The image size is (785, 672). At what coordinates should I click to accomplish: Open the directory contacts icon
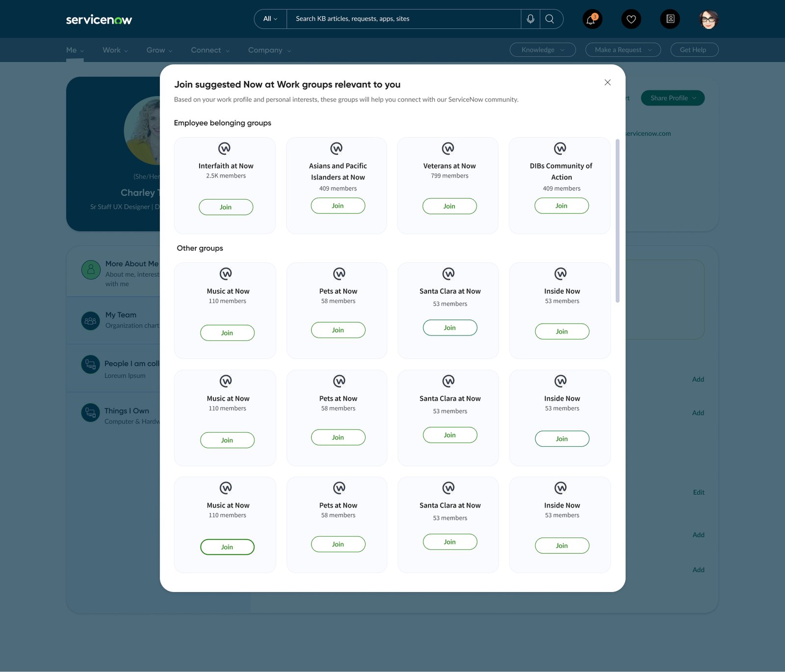point(670,19)
